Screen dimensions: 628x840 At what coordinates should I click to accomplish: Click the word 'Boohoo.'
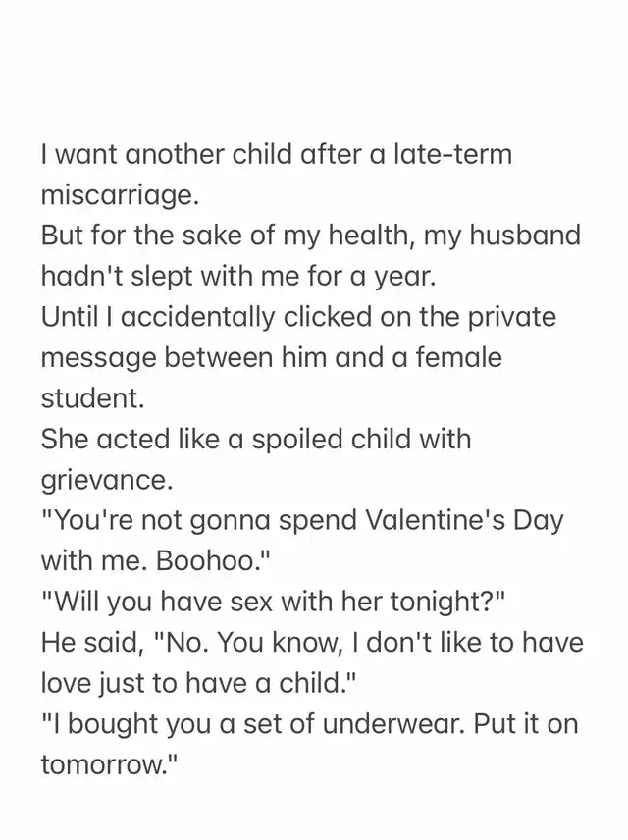coord(211,561)
